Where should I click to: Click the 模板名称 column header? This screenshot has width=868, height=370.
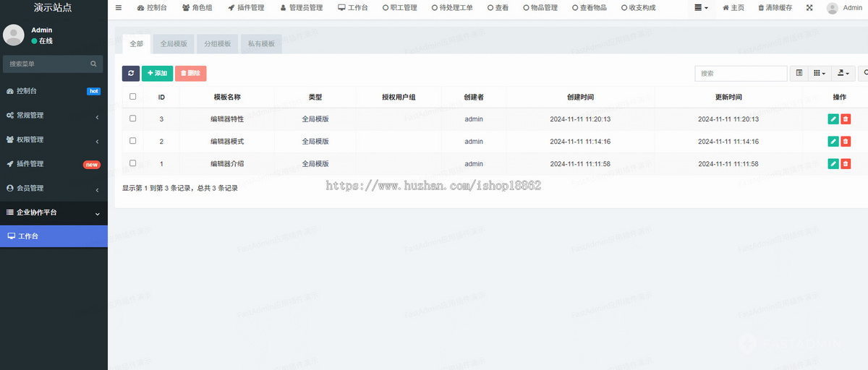coord(227,97)
